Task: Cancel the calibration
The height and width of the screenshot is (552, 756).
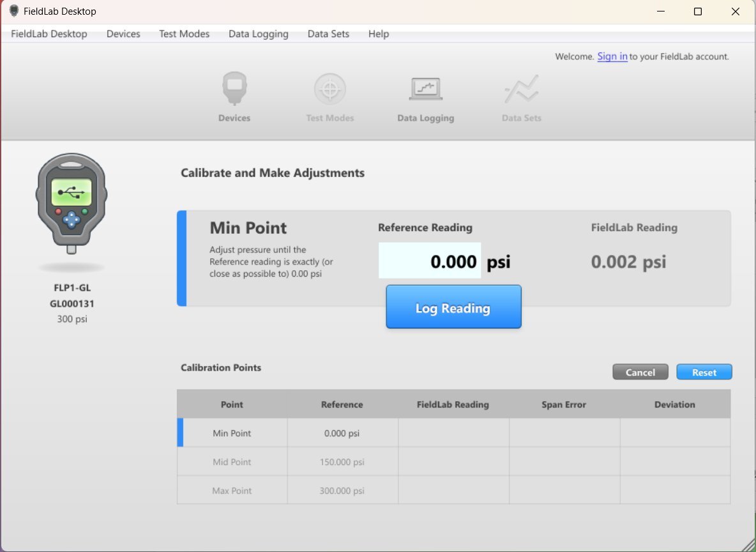Action: click(x=640, y=372)
